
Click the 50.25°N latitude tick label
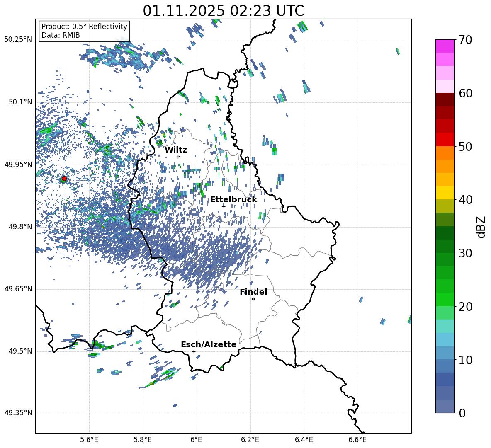[18, 40]
